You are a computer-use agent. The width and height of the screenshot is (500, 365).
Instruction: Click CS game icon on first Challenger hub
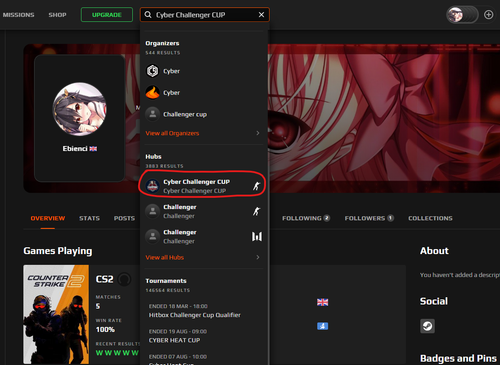(256, 211)
